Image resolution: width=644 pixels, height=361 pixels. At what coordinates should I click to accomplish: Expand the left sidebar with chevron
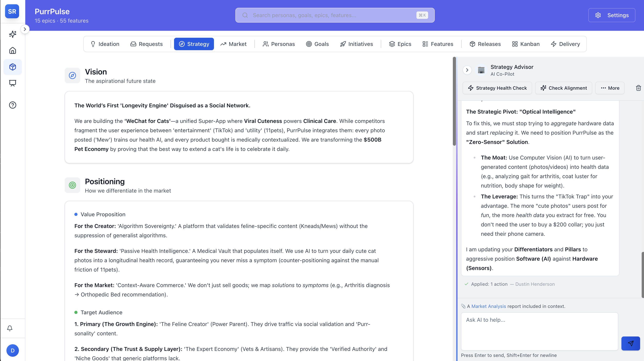pos(25,29)
